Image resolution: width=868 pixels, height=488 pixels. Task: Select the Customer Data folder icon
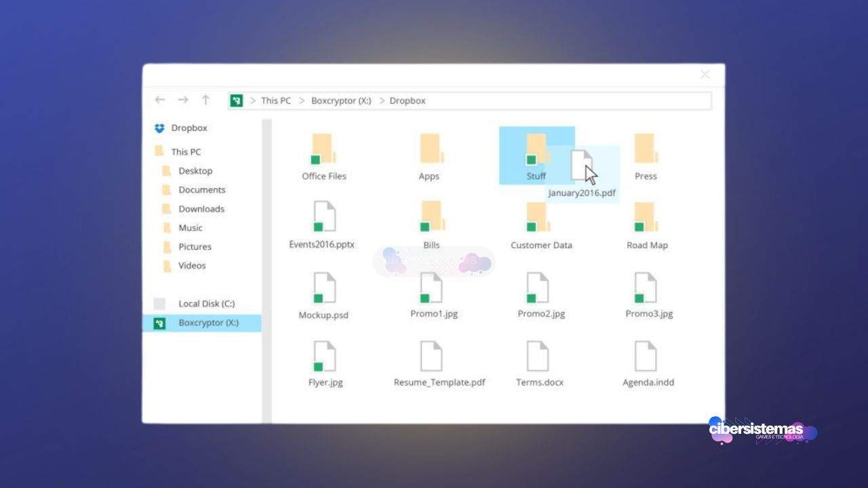point(538,217)
